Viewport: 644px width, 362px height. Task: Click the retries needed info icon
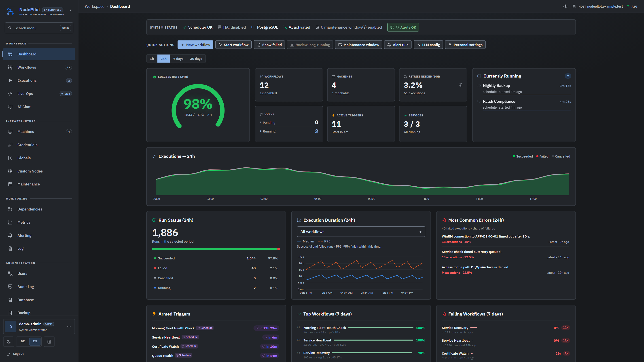click(460, 85)
